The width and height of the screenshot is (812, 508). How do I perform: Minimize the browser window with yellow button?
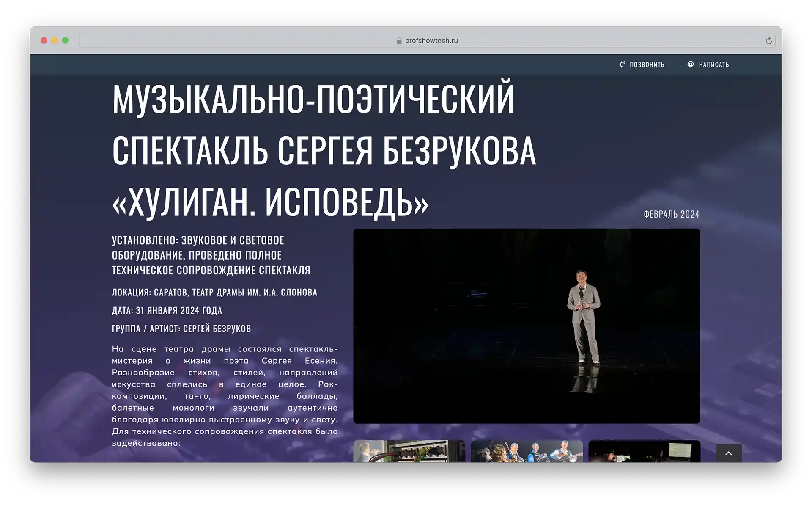(x=55, y=40)
